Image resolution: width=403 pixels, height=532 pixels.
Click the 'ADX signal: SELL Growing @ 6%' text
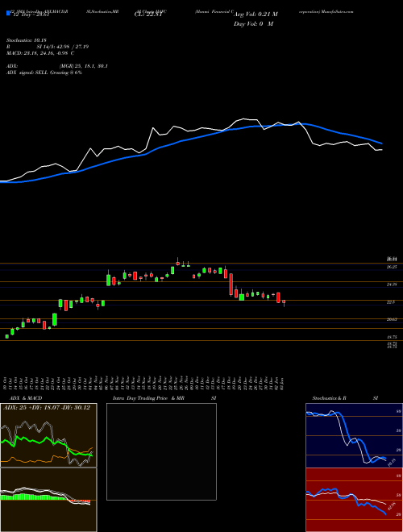pyautogui.click(x=44, y=73)
